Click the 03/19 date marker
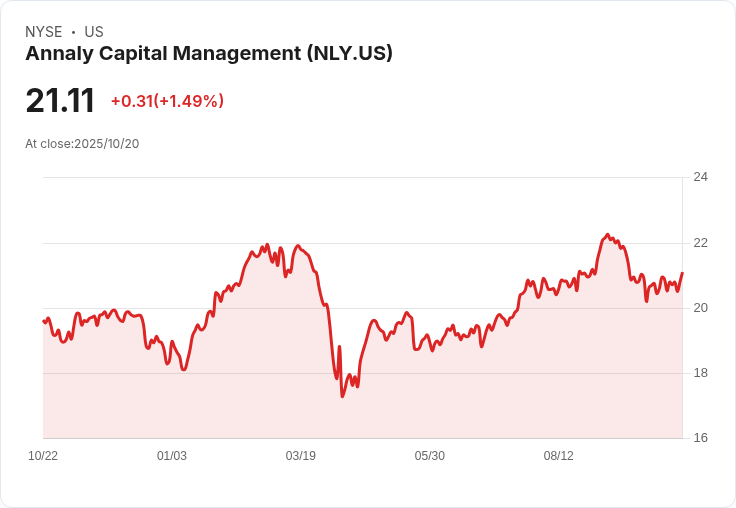The height and width of the screenshot is (508, 736). point(301,456)
